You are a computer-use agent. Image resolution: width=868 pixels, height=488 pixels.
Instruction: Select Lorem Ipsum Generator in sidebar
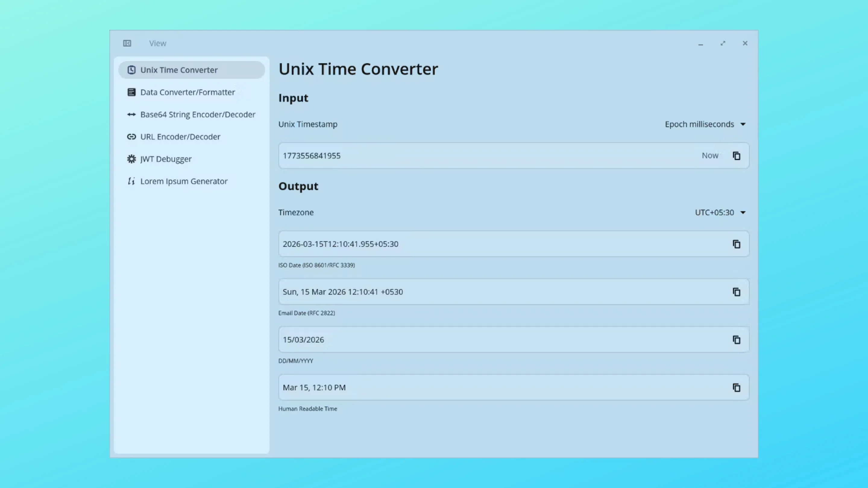click(184, 181)
